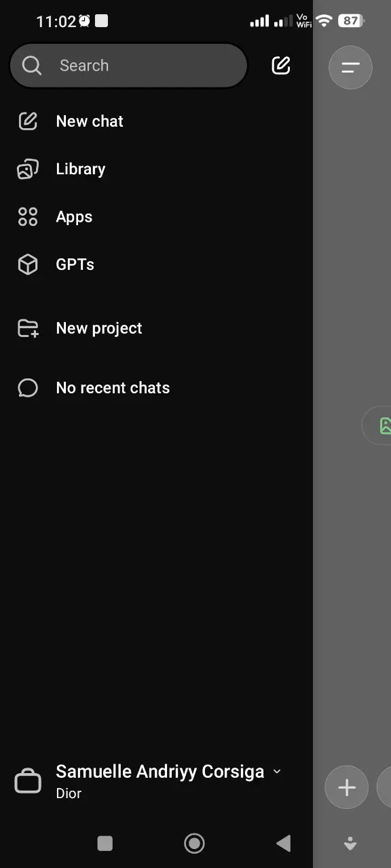Tap the briefcase workspace icon
The height and width of the screenshot is (868, 391).
28,781
